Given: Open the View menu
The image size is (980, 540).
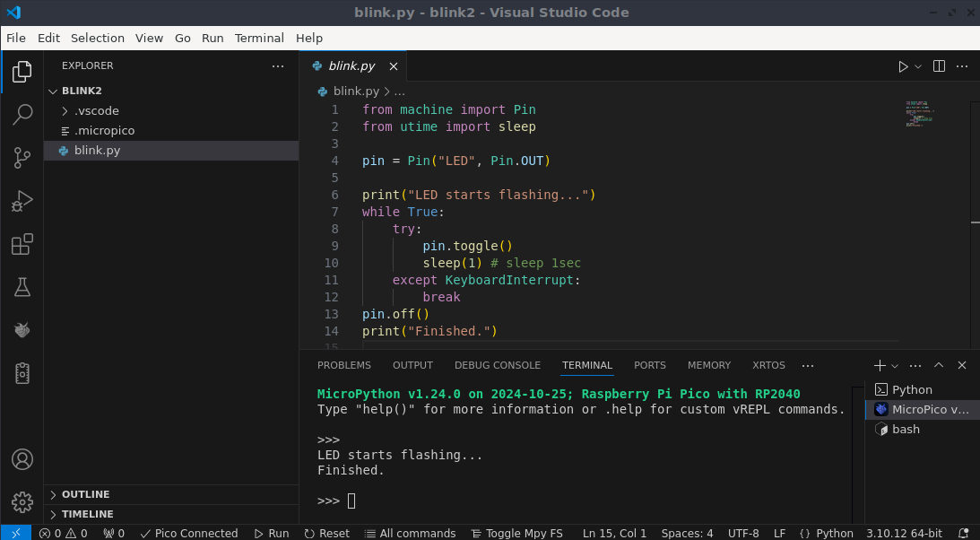Looking at the screenshot, I should (150, 39).
